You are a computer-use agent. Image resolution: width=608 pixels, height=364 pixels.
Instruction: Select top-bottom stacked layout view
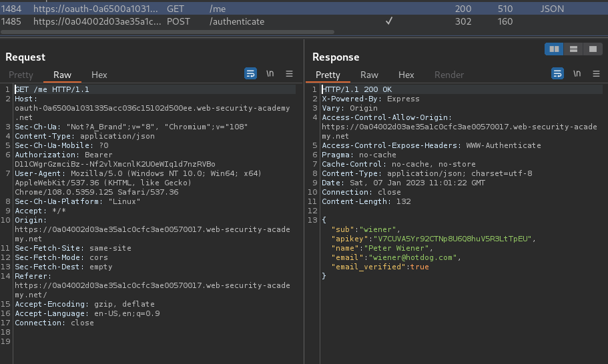(573, 49)
